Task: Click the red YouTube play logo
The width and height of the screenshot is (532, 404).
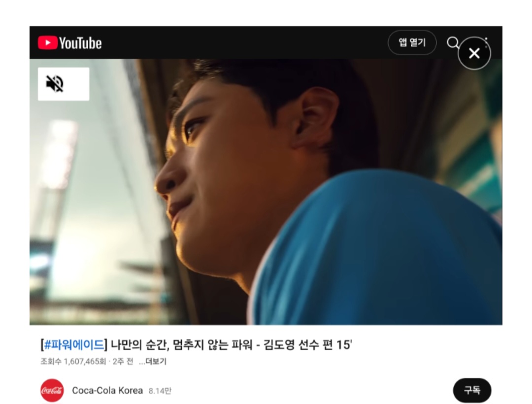Action: 47,43
